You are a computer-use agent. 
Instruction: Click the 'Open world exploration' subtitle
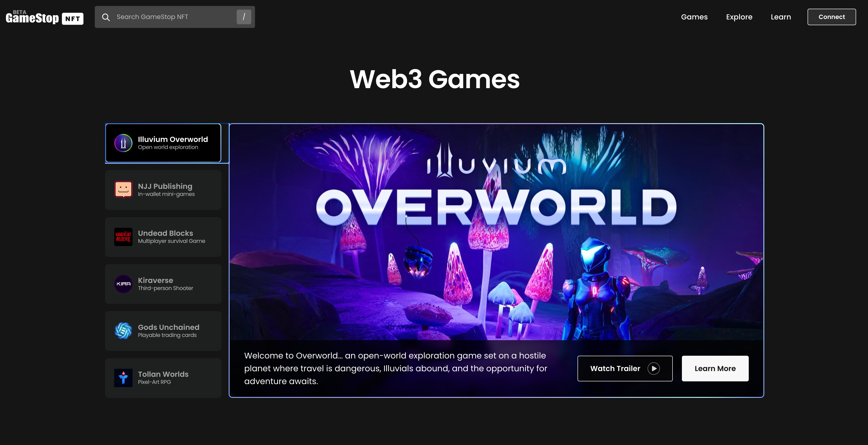coord(168,147)
